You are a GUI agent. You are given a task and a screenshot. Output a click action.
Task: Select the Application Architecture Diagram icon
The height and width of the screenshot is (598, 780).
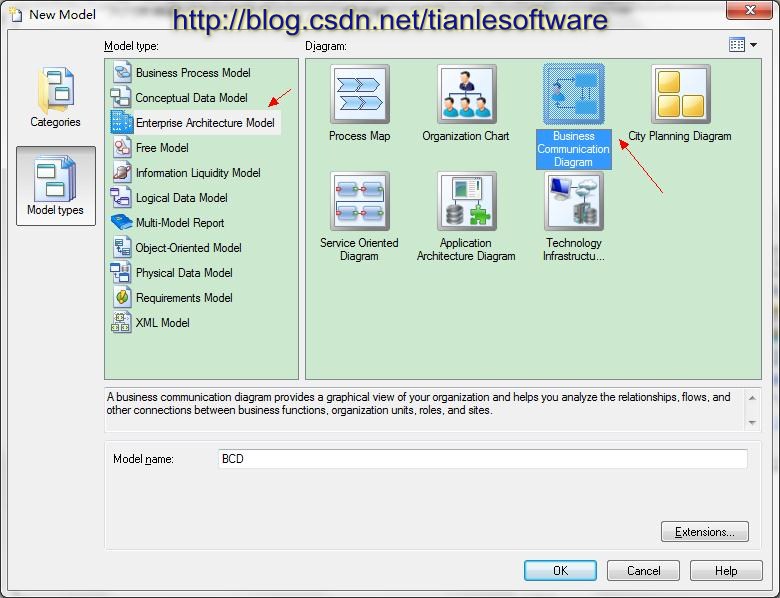pos(467,201)
